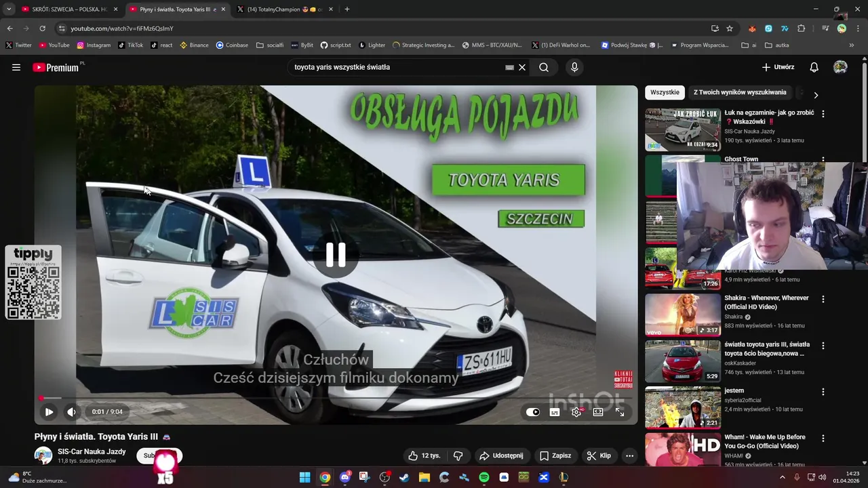Open the YouTube account avatar menu
The height and width of the screenshot is (488, 868).
840,67
